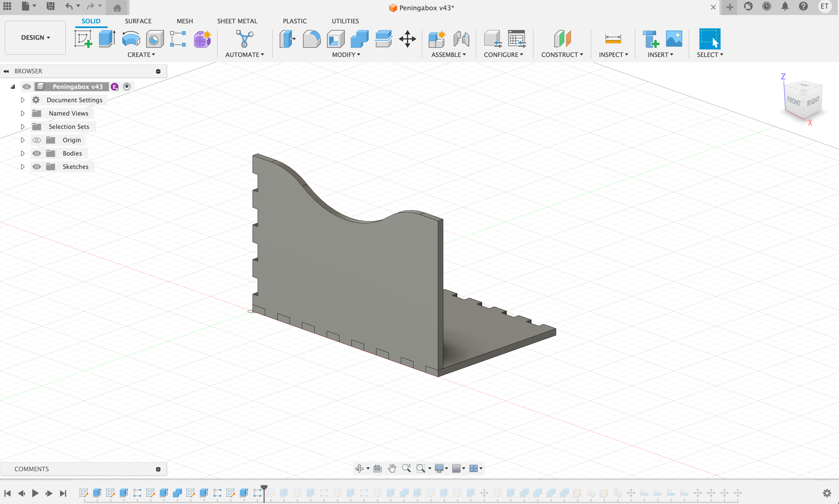Viewport: 839px width, 504px height.
Task: Expand the Selection Sets folder
Action: [23, 127]
